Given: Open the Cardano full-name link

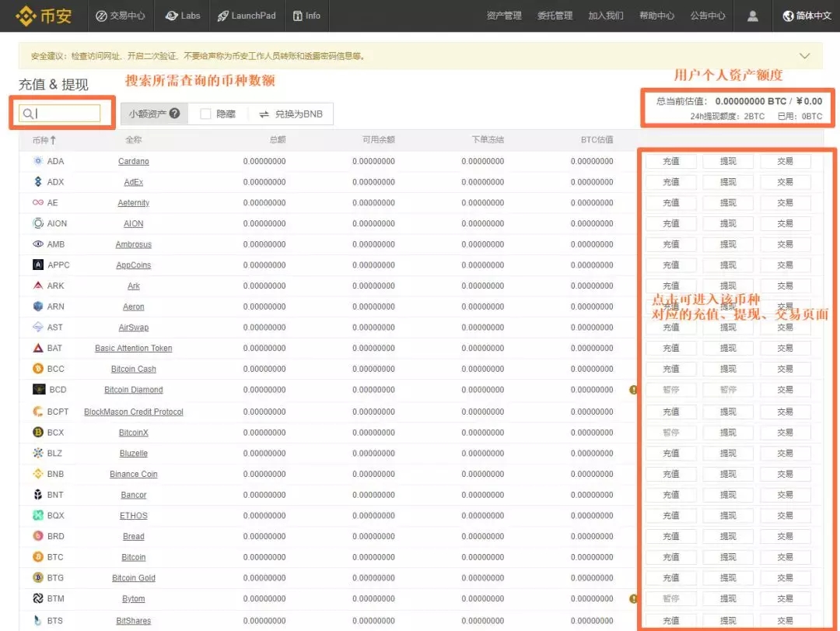Looking at the screenshot, I should pos(134,161).
